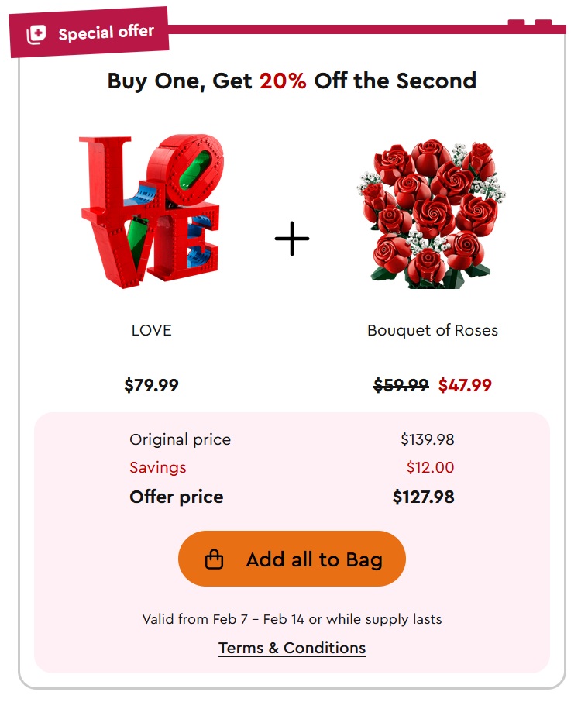This screenshot has width=588, height=702.
Task: Click the Special offer badge icon
Action: tap(36, 35)
